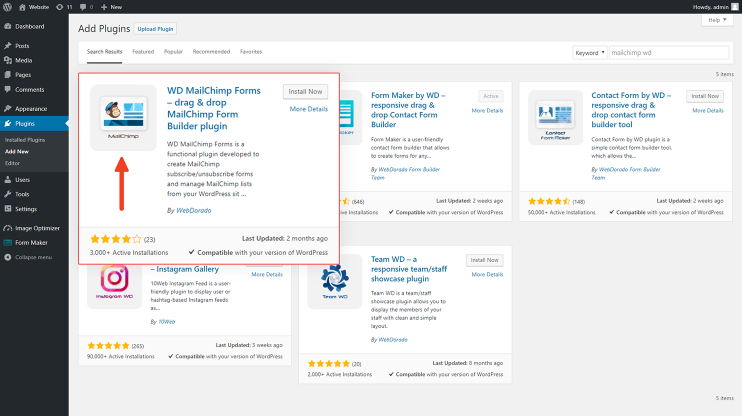Click the Instagram WD plugin icon
The width and height of the screenshot is (742, 416).
click(115, 283)
